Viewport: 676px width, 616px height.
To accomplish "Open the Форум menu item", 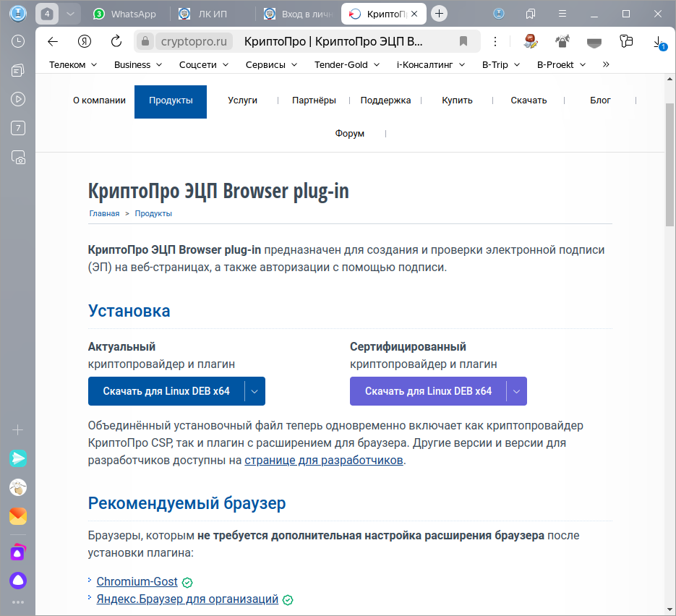I will pyautogui.click(x=350, y=134).
